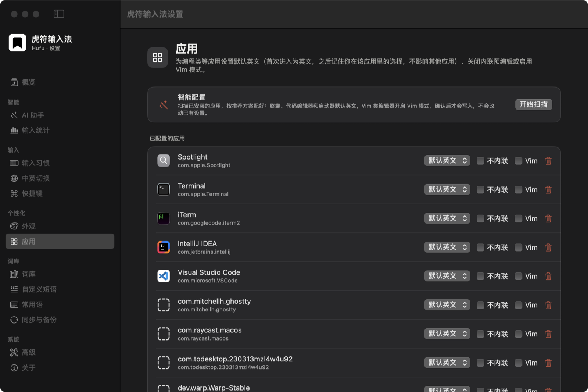588x392 pixels.
Task: Delete the com.raycast.macos entry
Action: [x=548, y=334]
